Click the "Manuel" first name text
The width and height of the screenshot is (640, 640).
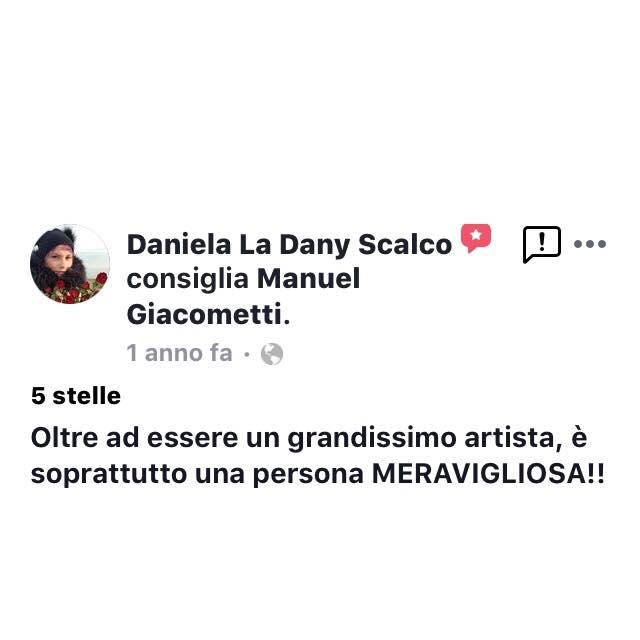309,278
